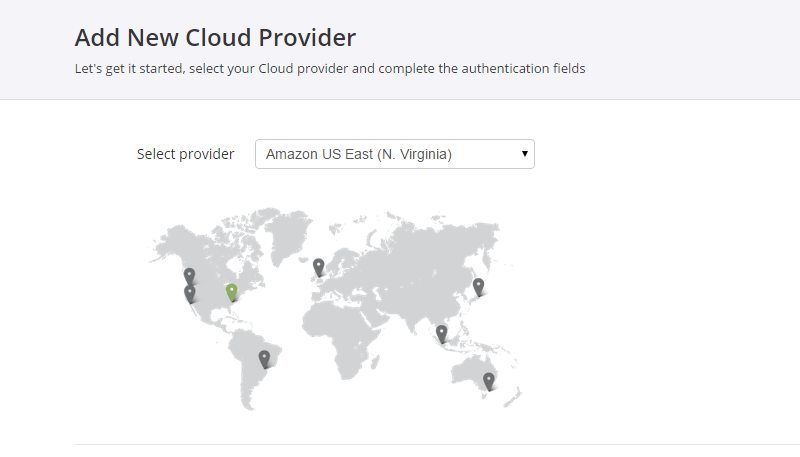Choose the Tokyo pin over Japan
Image resolution: width=800 pixels, height=457 pixels.
coord(478,287)
